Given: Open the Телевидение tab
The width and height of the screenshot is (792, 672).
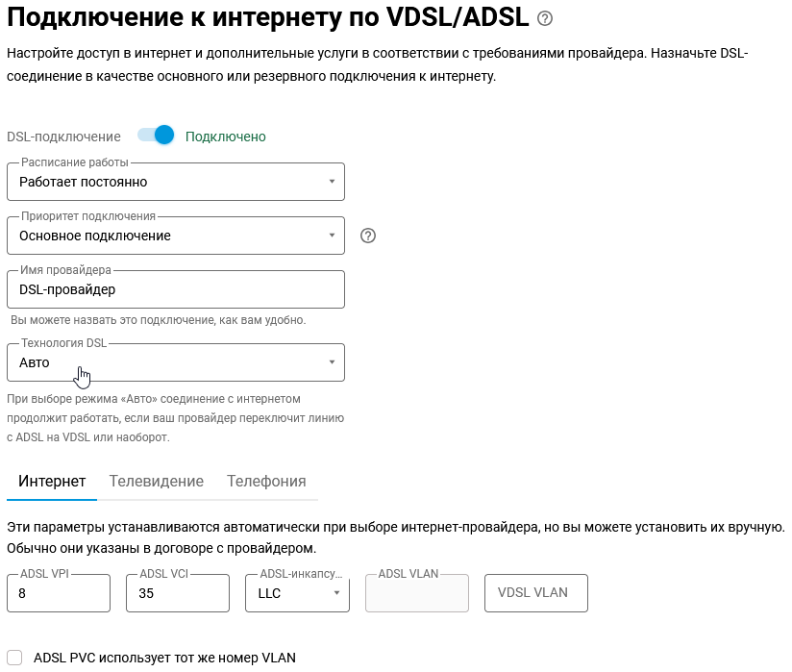Looking at the screenshot, I should pyautogui.click(x=157, y=482).
